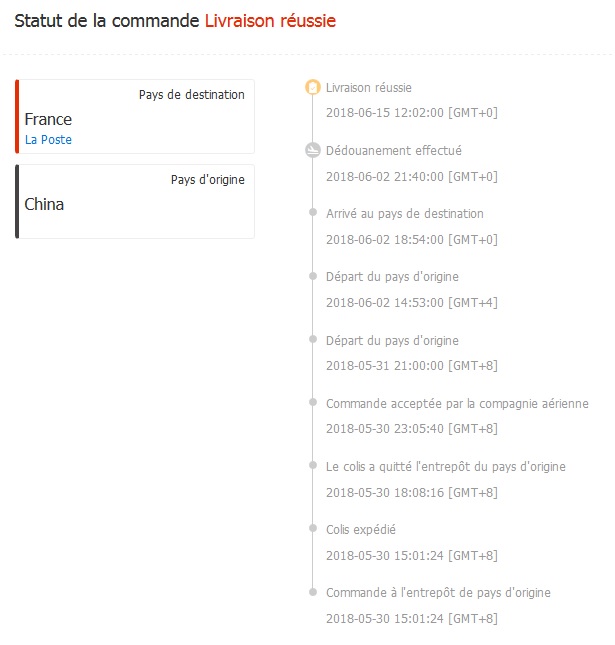Click timeline dot beside Arrivé au pays de destination
Image resolution: width=615 pixels, height=645 pixels.
[313, 214]
